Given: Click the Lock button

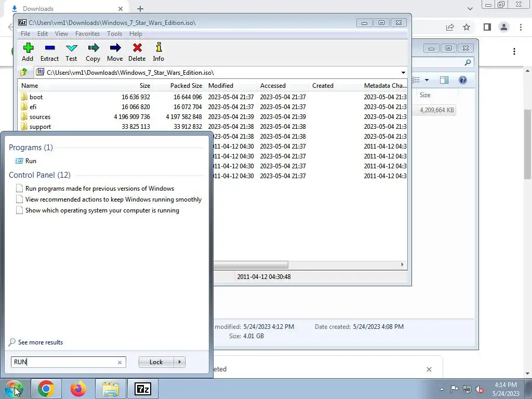Looking at the screenshot, I should (156, 362).
